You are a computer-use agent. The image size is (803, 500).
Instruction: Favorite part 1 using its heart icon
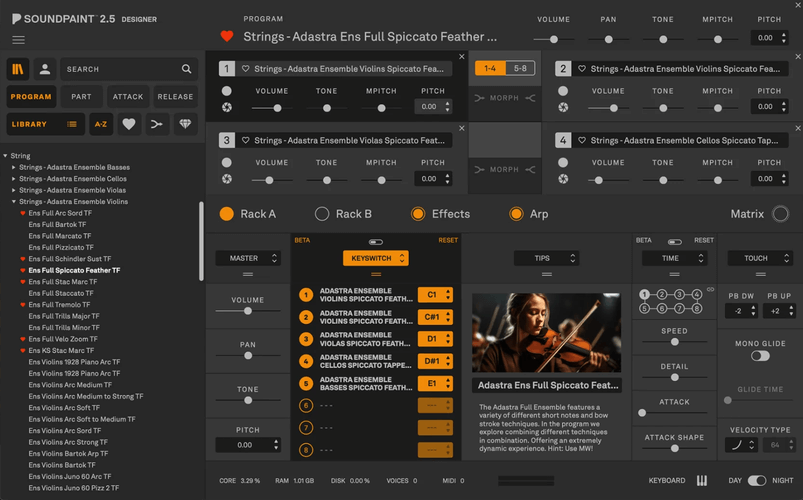(245, 69)
